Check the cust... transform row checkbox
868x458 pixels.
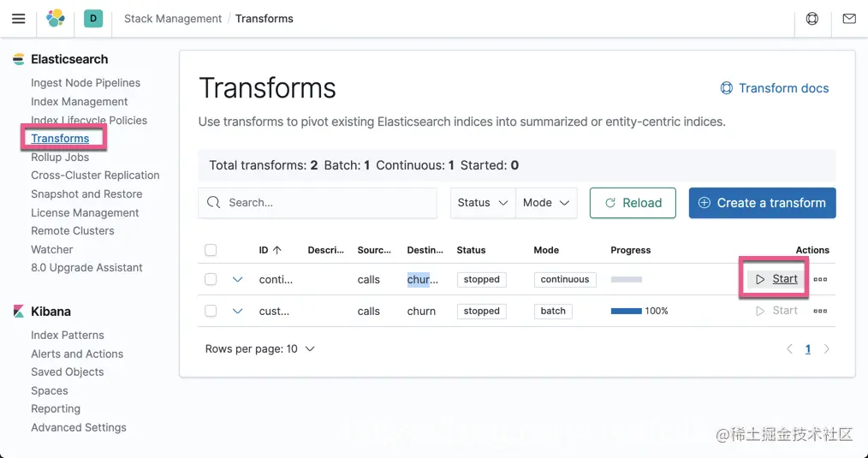point(211,311)
